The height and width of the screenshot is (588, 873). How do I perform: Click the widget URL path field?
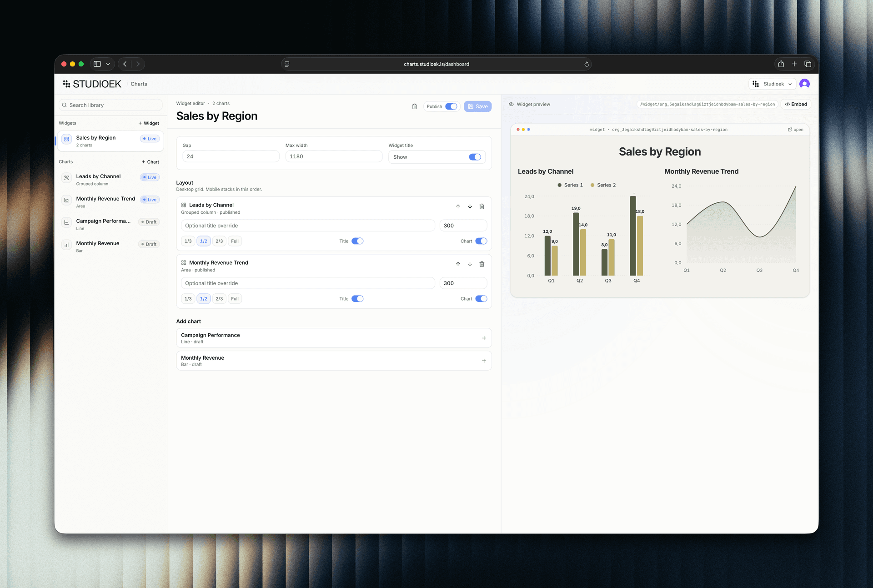(707, 104)
